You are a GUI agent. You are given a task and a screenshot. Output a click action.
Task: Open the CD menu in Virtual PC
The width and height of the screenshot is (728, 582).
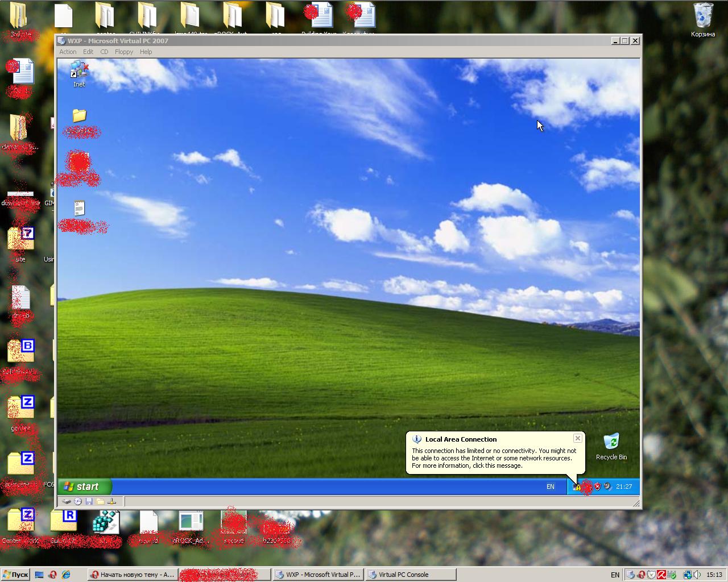coord(104,52)
